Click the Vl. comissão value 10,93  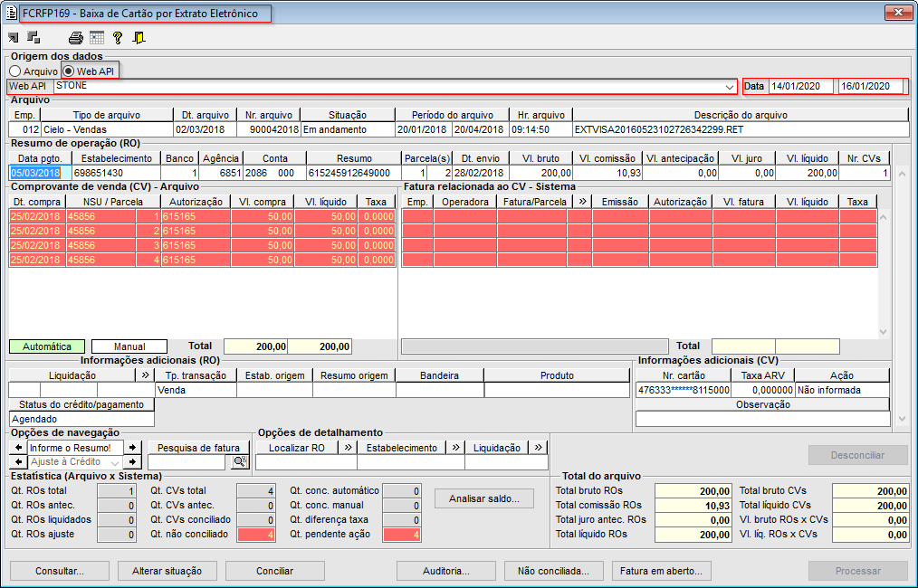(607, 173)
